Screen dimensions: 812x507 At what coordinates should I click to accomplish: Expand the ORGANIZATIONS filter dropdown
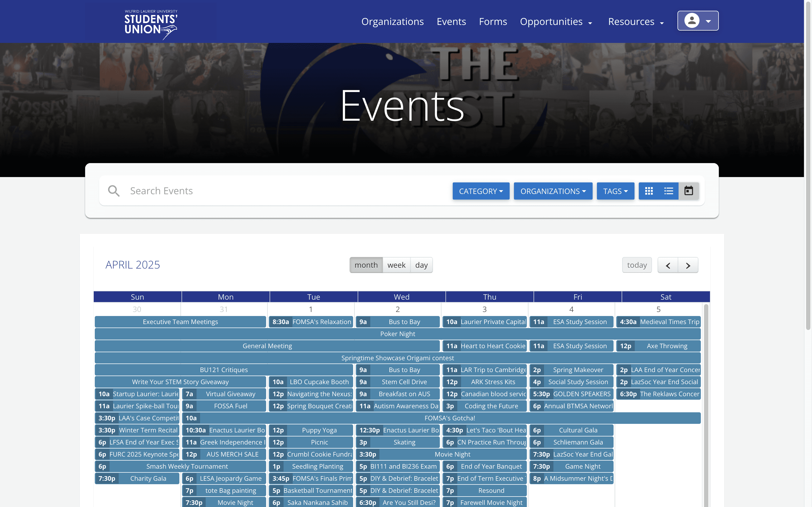[x=553, y=191]
